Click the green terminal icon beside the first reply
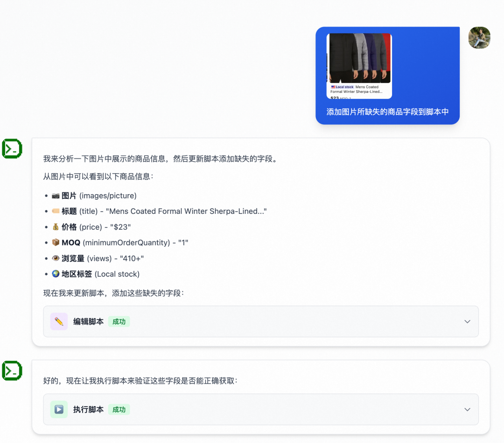The height and width of the screenshot is (443, 504). [x=12, y=148]
